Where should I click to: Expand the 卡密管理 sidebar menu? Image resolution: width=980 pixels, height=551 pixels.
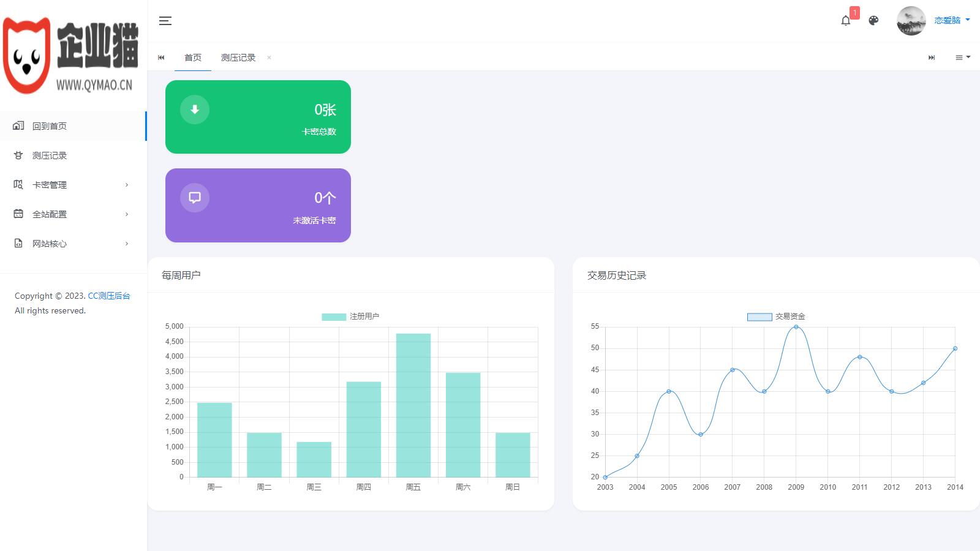[x=72, y=185]
